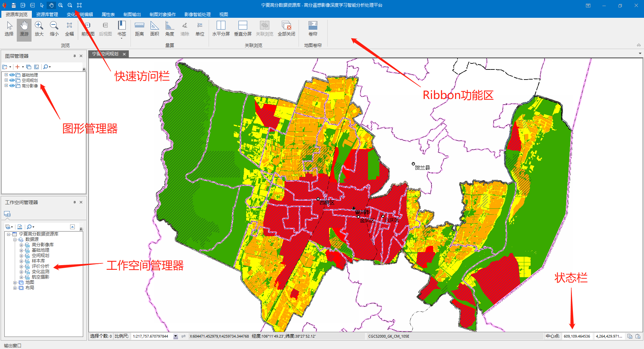Image resolution: width=644 pixels, height=349 pixels.
Task: Switch to the 资源库管理 ribbon tab
Action: pyautogui.click(x=47, y=14)
